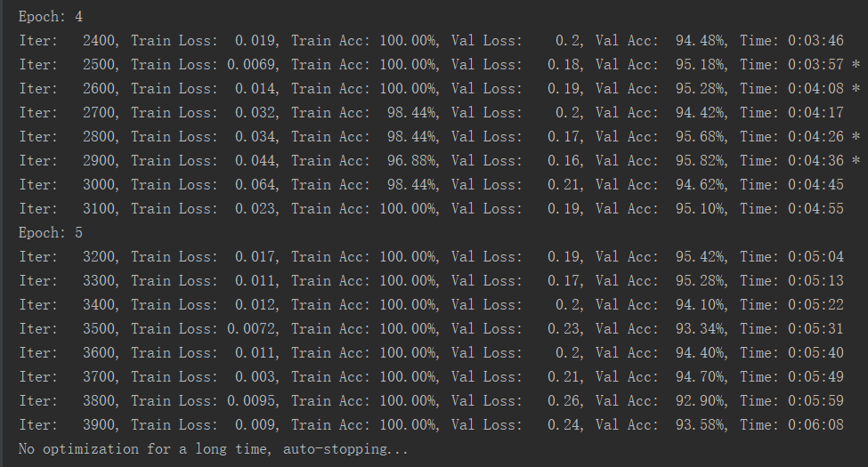Click the Val Acc value 95.82%

pos(702,161)
